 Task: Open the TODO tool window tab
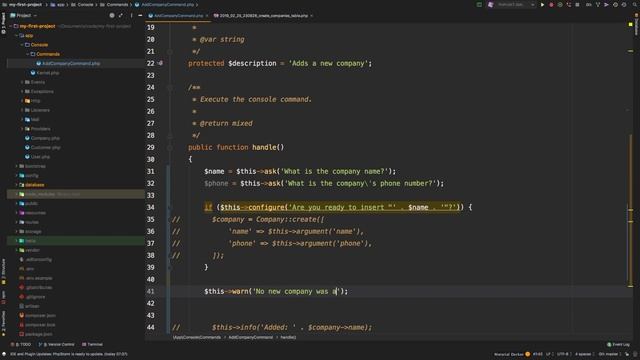click(21, 344)
